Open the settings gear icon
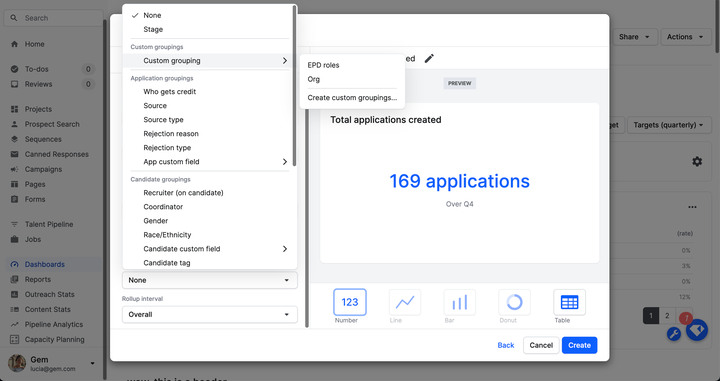This screenshot has width=720, height=381. 697,162
